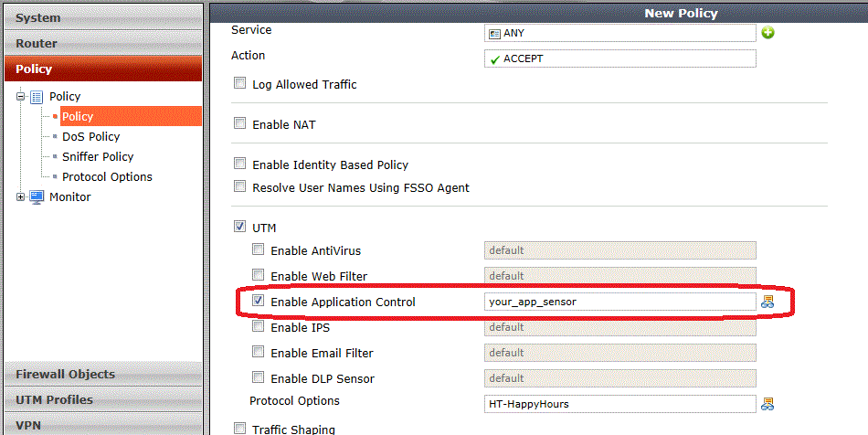Uncheck the UTM checkbox
The width and height of the screenshot is (868, 435).
pyautogui.click(x=240, y=227)
